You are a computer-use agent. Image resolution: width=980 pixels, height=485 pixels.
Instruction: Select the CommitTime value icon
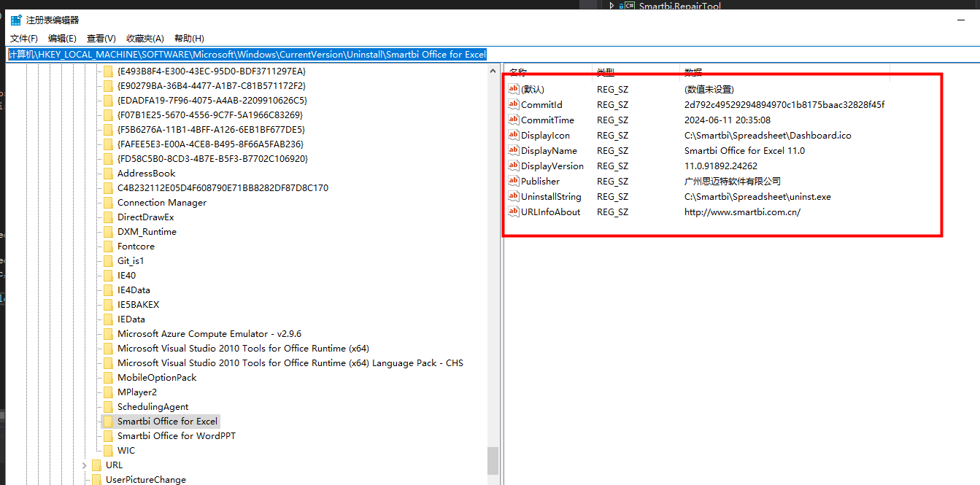click(514, 120)
